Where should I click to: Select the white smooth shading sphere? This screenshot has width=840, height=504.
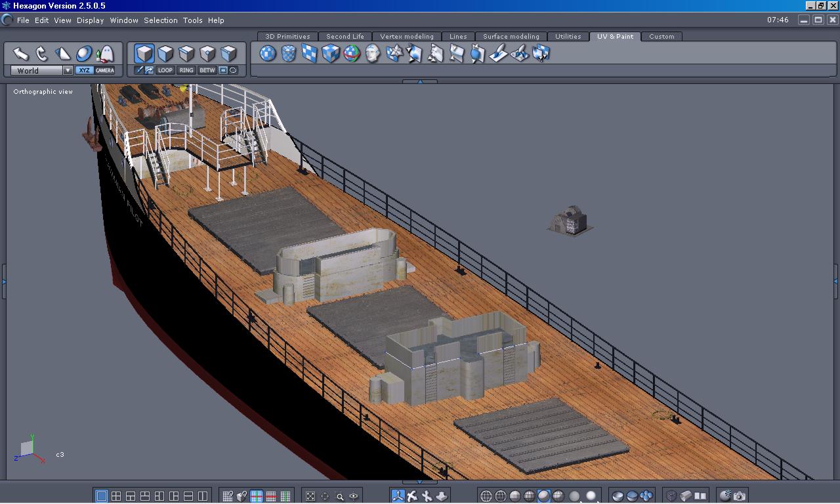point(591,496)
